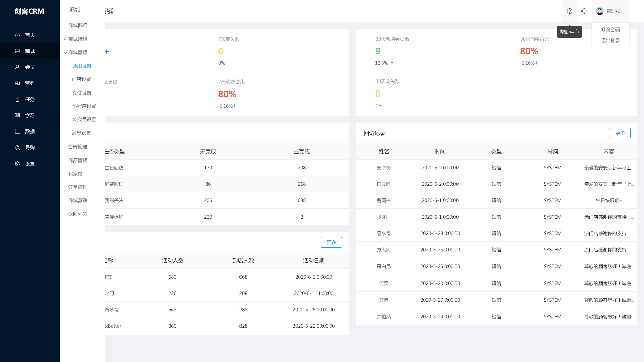This screenshot has width=644, height=362.
Task: Open the help center question-mark icon
Action: pos(570,11)
